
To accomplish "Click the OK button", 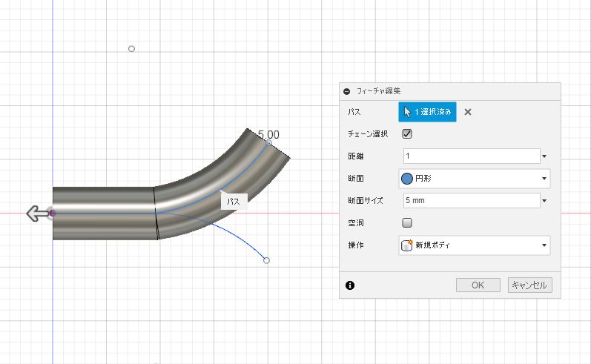I will (x=478, y=285).
